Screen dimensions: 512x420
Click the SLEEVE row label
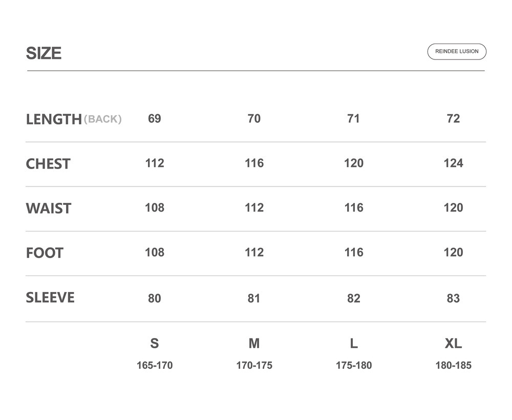[x=50, y=298]
